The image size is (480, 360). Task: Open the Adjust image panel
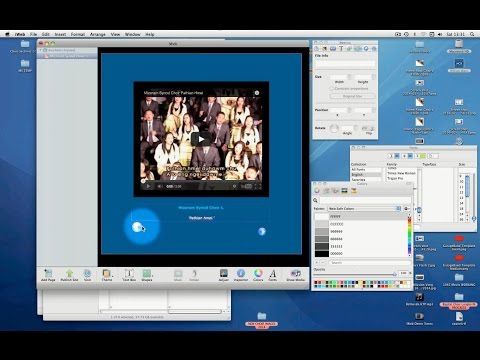pyautogui.click(x=223, y=274)
